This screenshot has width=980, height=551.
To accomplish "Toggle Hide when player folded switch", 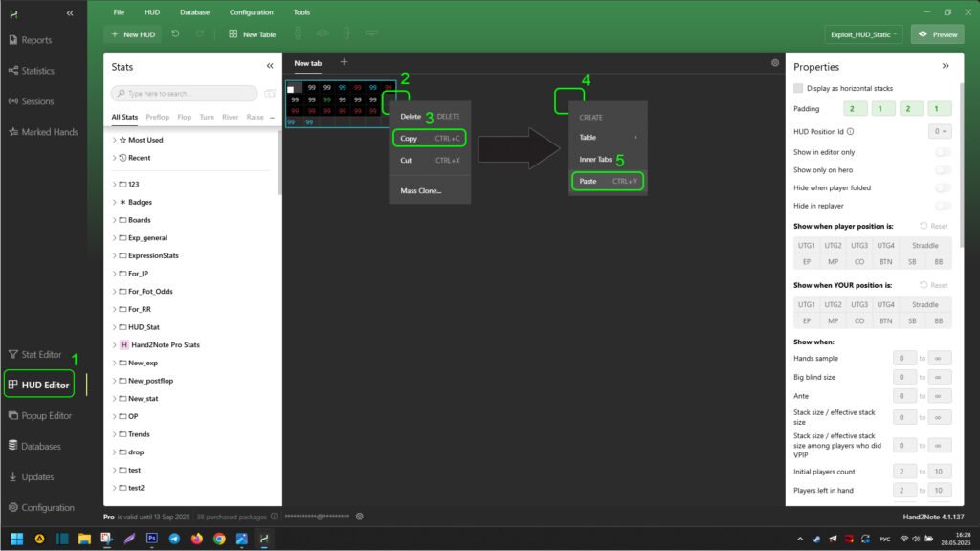I will [943, 187].
